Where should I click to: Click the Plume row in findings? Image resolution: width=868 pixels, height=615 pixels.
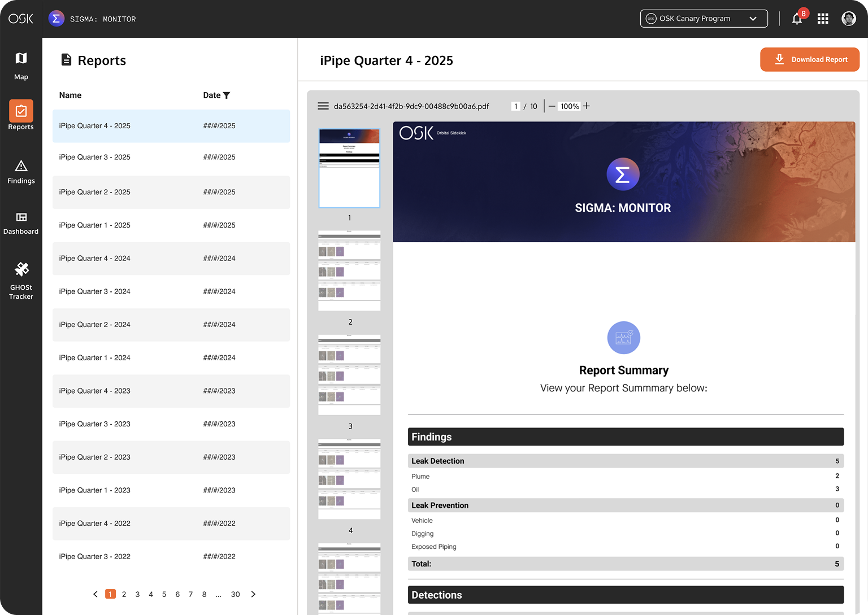click(x=626, y=476)
